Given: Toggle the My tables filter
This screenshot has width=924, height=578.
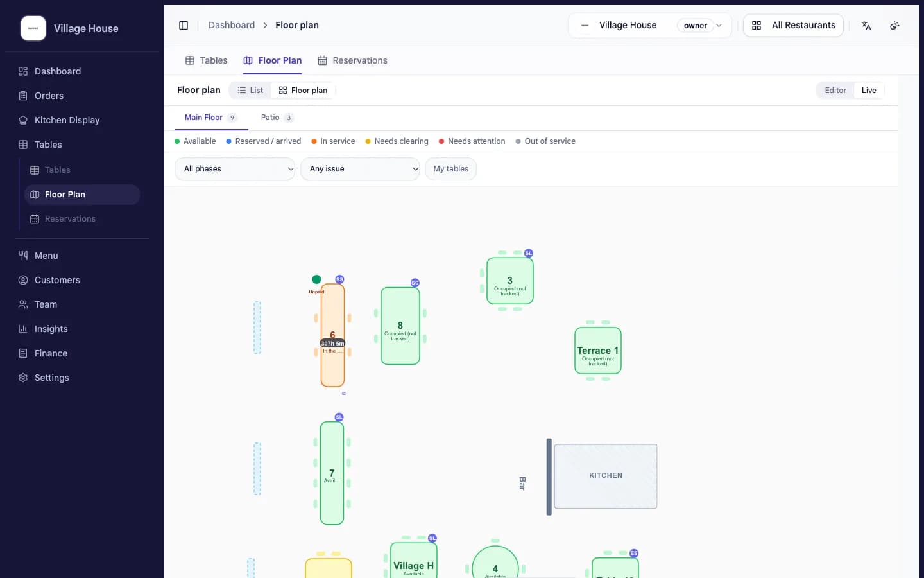Looking at the screenshot, I should click(450, 169).
